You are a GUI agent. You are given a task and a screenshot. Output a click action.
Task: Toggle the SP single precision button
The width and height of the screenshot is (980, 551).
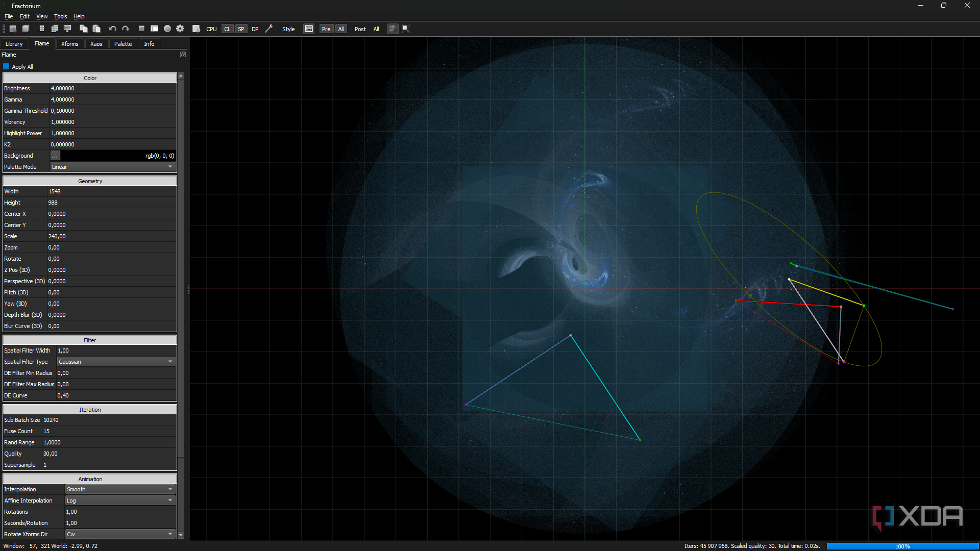point(241,29)
